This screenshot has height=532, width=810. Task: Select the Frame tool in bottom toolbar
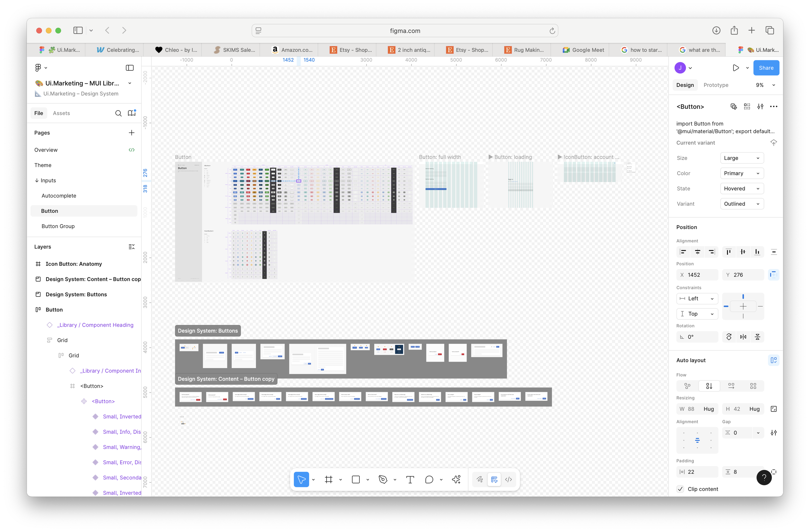pos(329,479)
